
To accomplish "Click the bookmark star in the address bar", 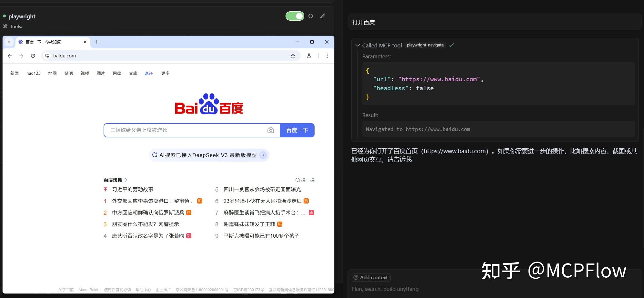I will tap(293, 55).
